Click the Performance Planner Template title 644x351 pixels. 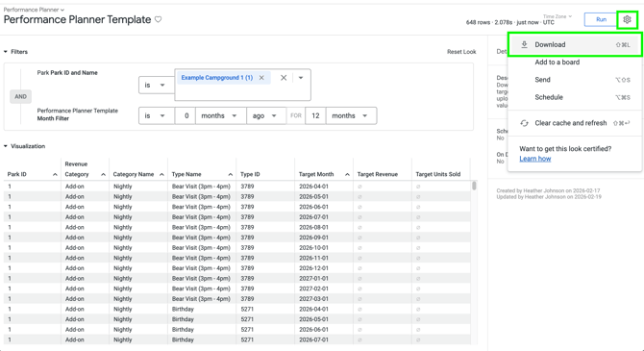pos(77,19)
